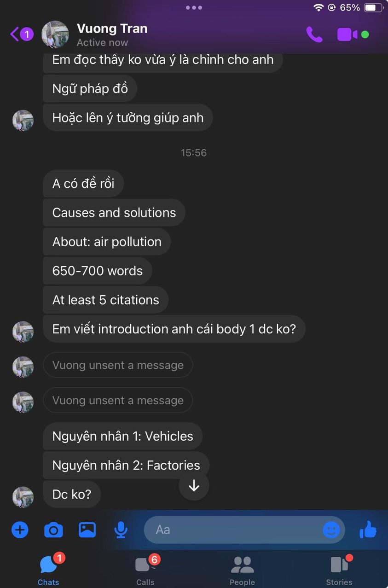Tap the "Causes and solutions" message bubble

(x=114, y=213)
